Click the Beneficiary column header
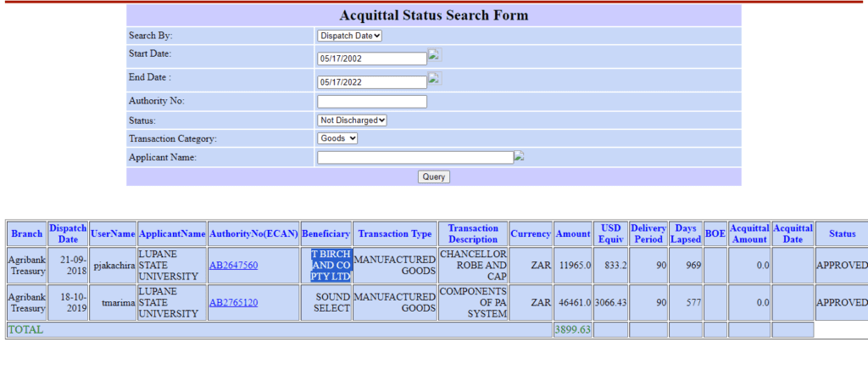The image size is (868, 376). click(x=326, y=234)
